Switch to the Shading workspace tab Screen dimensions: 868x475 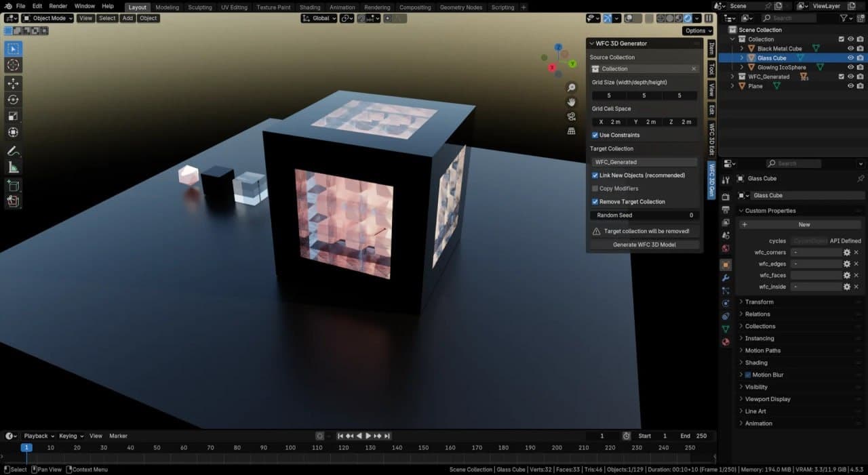point(310,7)
